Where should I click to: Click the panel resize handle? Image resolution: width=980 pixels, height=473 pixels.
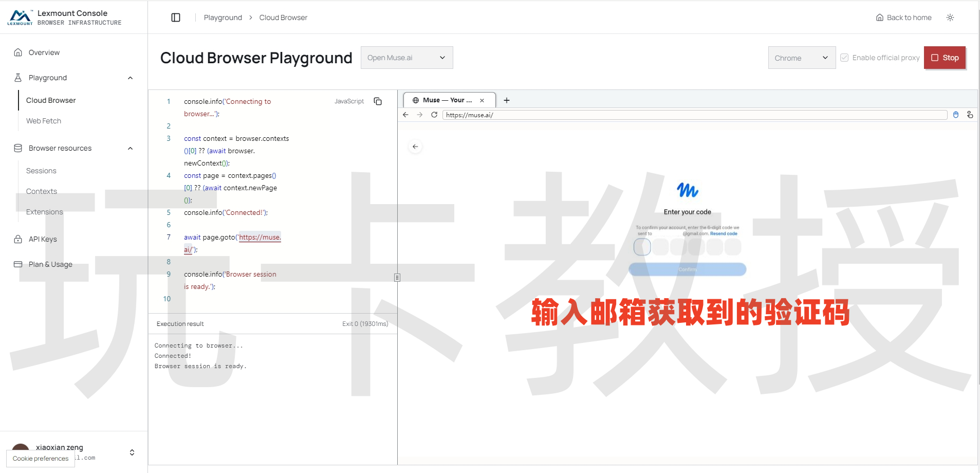pyautogui.click(x=397, y=278)
